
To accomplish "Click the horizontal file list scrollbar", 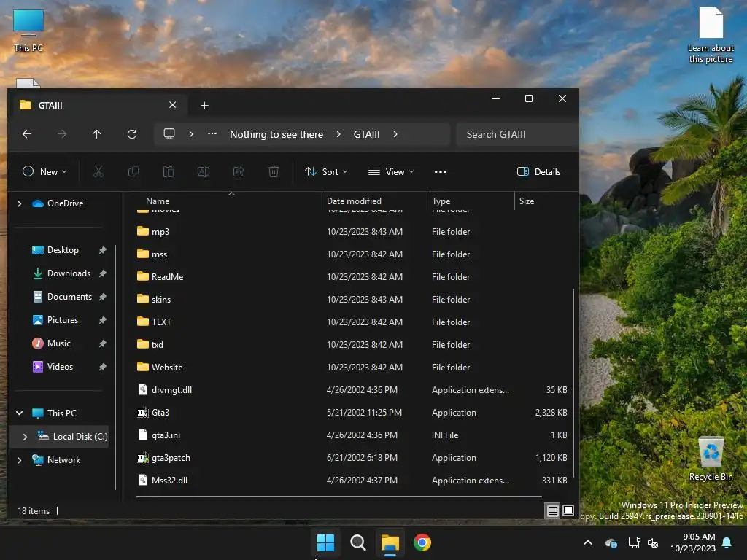I will click(x=339, y=496).
